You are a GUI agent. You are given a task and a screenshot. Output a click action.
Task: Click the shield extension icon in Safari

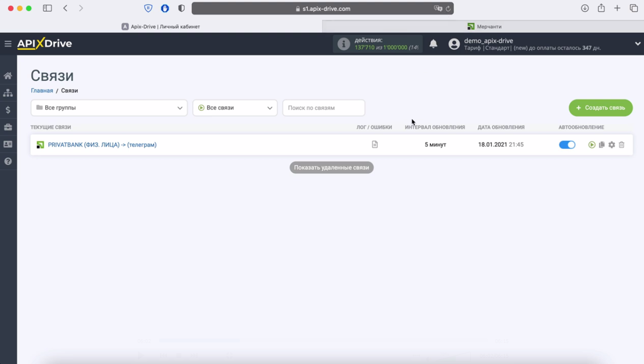tap(148, 8)
